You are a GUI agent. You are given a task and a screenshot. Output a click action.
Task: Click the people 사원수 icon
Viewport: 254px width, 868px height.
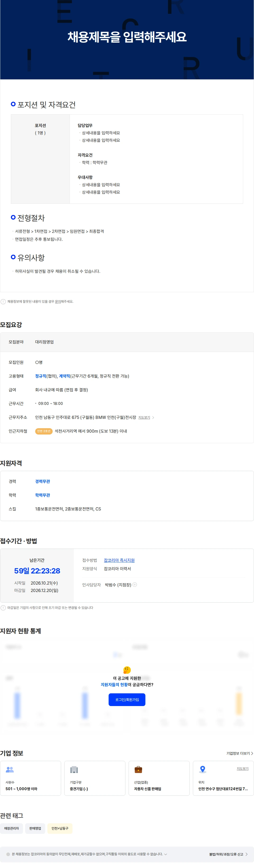(10, 769)
